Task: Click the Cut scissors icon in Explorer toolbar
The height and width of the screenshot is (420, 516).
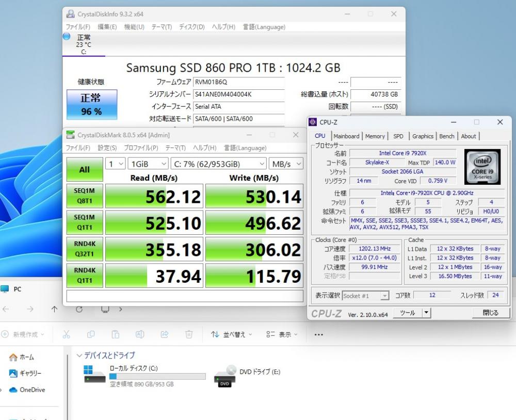Action: [x=67, y=334]
